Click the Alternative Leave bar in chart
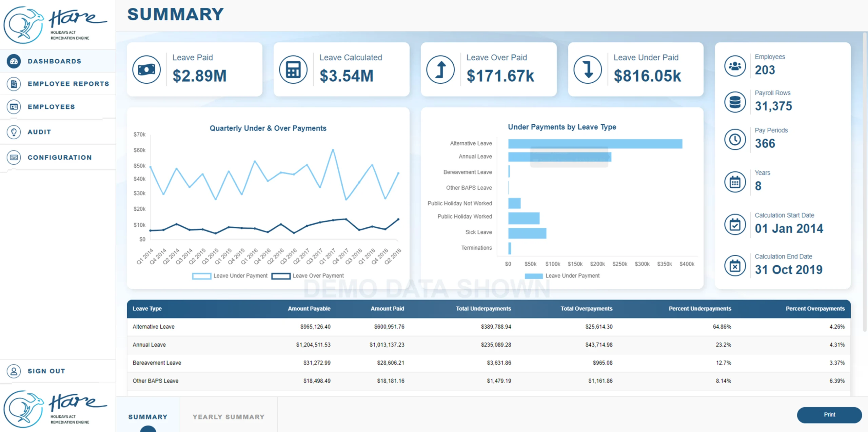The image size is (868, 432). [x=595, y=144]
